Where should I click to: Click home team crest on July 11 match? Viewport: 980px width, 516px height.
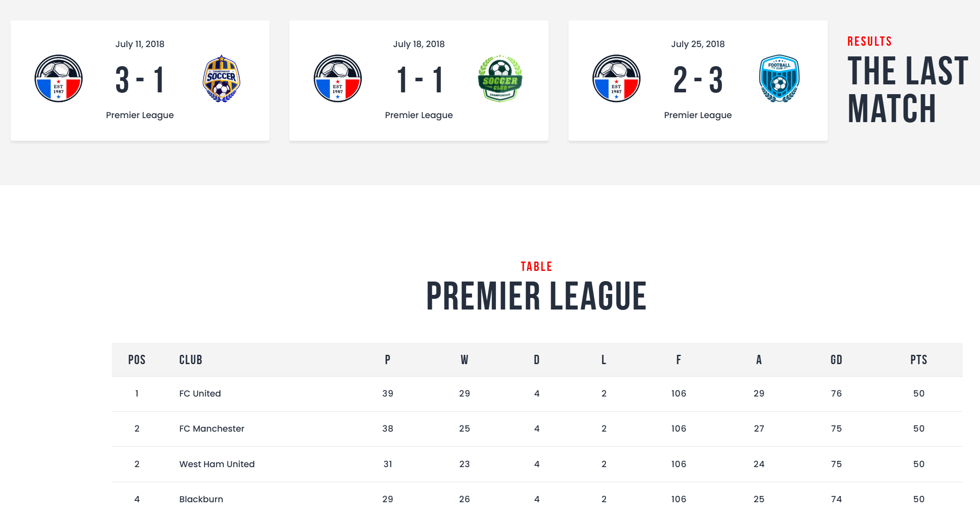click(x=59, y=79)
